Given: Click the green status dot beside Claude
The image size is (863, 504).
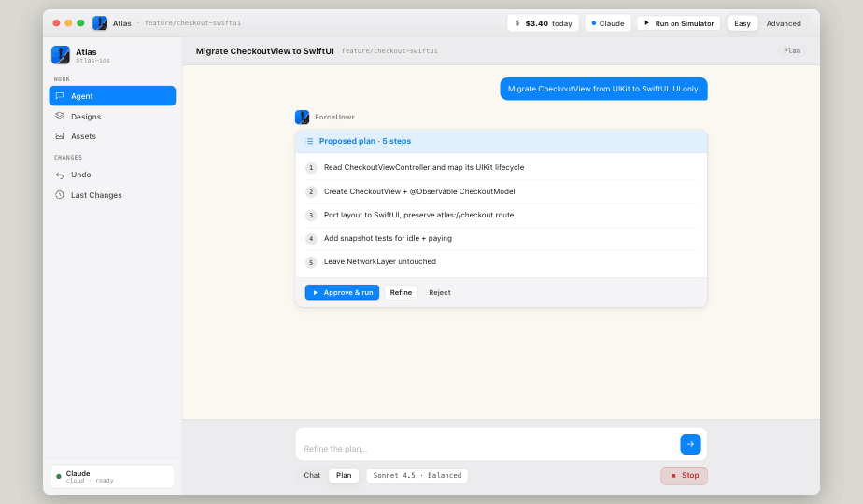Looking at the screenshot, I should [x=59, y=477].
